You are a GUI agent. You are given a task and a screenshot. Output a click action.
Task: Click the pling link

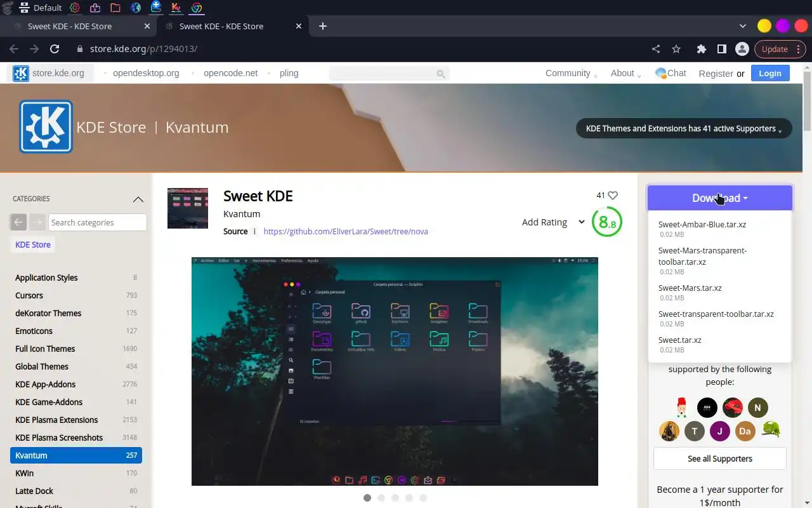[x=289, y=73]
